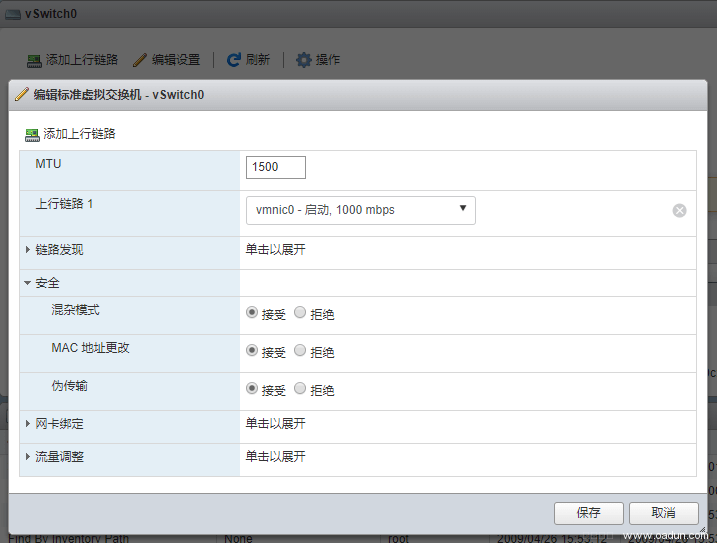Select 接受 for 混杂模式

pos(252,313)
